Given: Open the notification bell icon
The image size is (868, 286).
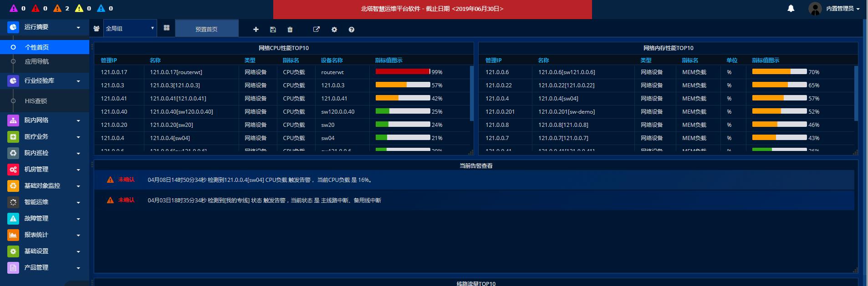Looking at the screenshot, I should [791, 9].
